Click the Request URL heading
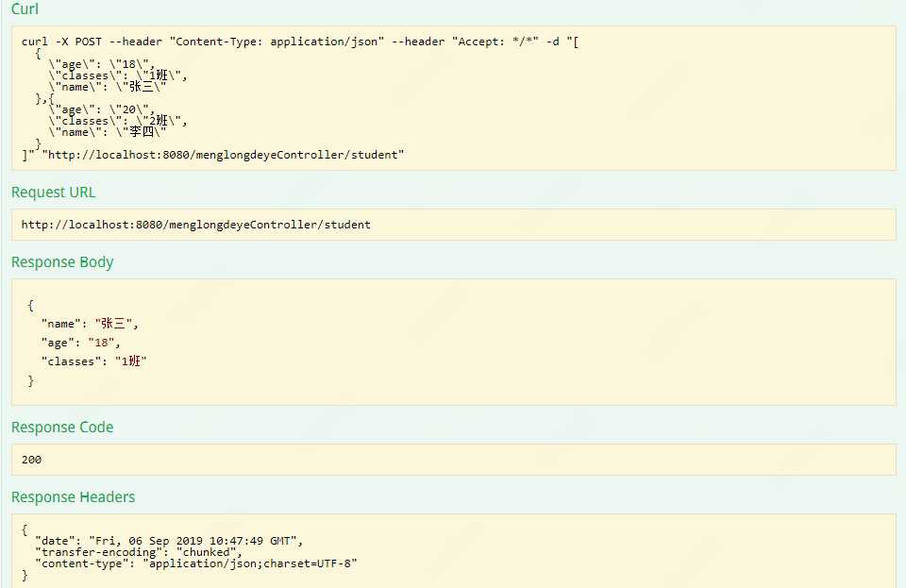 (x=53, y=193)
